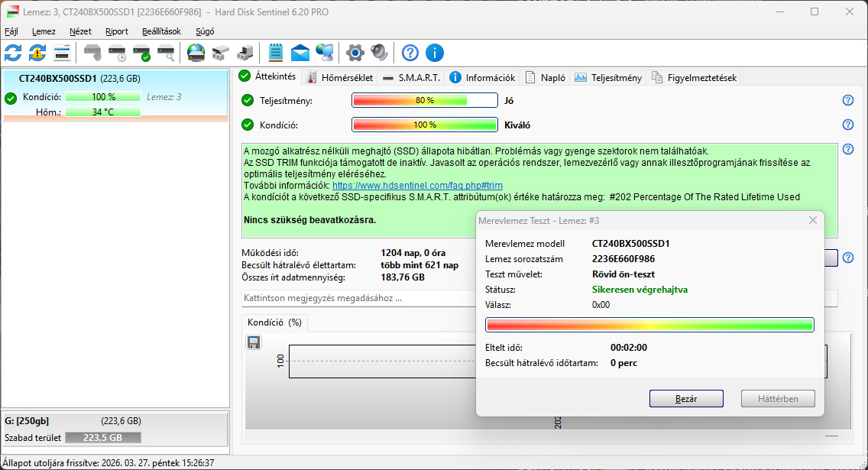Screen dimensions: 868x470
Task: Click the disk with magnifying glass icon
Action: tap(166, 53)
